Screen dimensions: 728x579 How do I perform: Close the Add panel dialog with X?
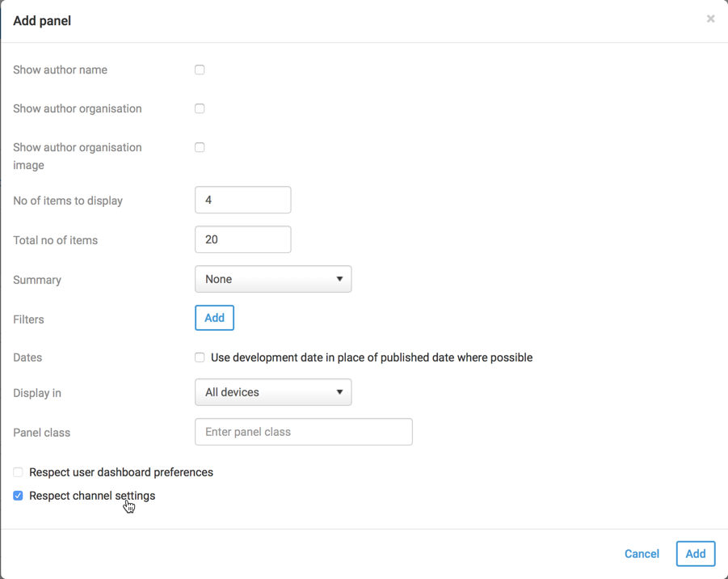[x=710, y=19]
